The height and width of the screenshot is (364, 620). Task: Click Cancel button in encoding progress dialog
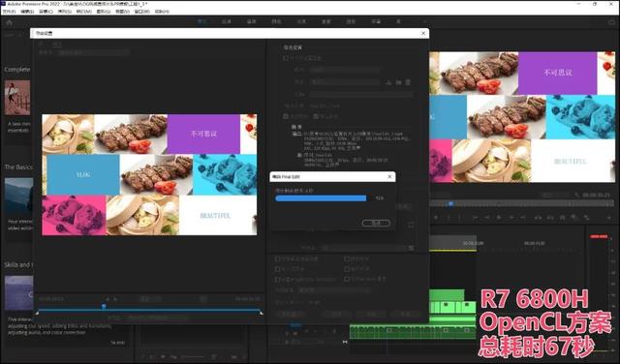(376, 223)
